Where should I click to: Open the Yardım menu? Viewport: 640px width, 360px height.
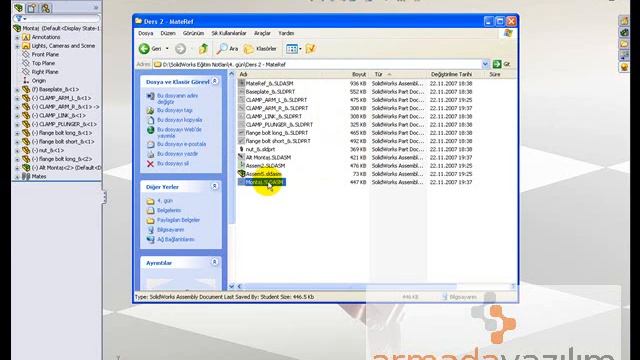point(286,33)
